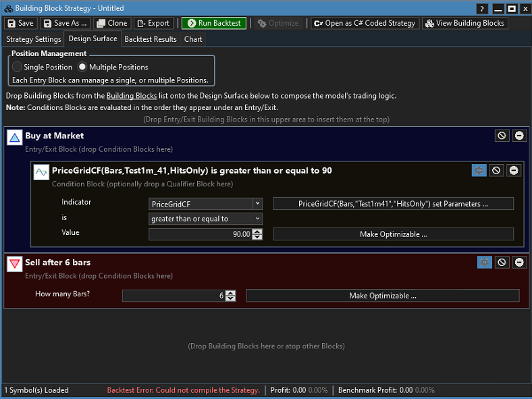This screenshot has width=532, height=399.
Task: Decrement How many Bars with down arrow
Action: point(231,298)
